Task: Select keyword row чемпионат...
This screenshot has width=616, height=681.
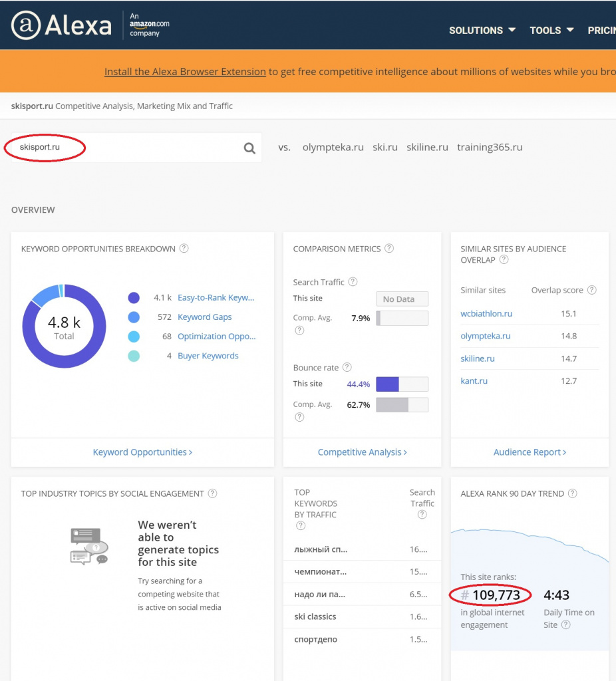Action: (362, 571)
